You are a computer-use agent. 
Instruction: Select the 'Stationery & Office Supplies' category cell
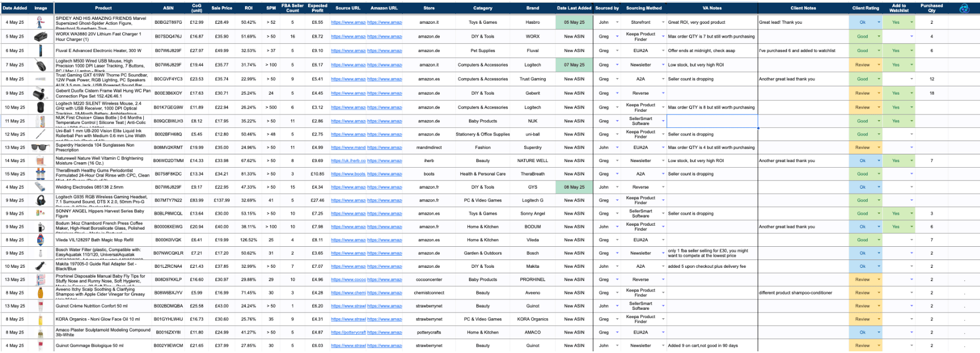tap(483, 134)
